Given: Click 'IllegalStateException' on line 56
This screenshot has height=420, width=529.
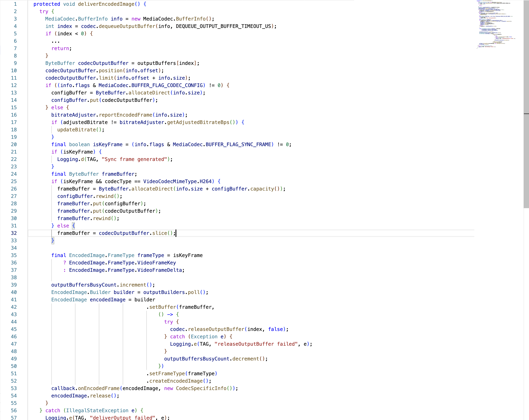Looking at the screenshot, I should 97,410.
